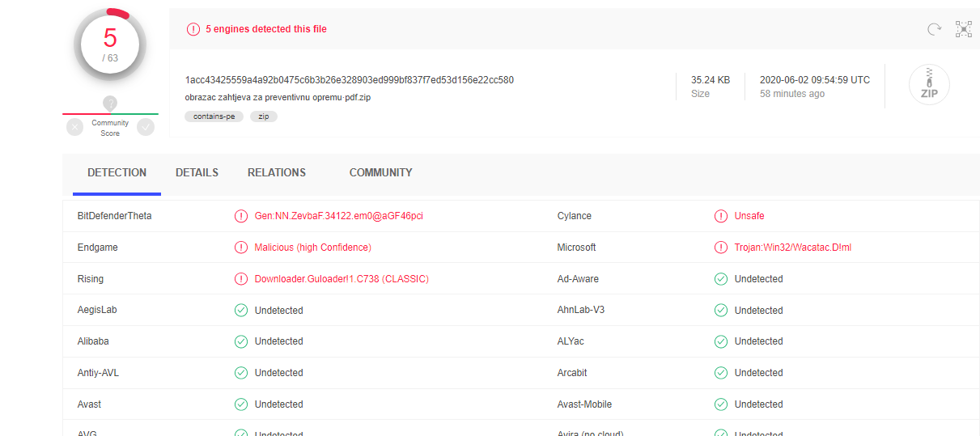Open the RELATIONS tab
Image resolution: width=980 pixels, height=436 pixels.
coord(276,173)
